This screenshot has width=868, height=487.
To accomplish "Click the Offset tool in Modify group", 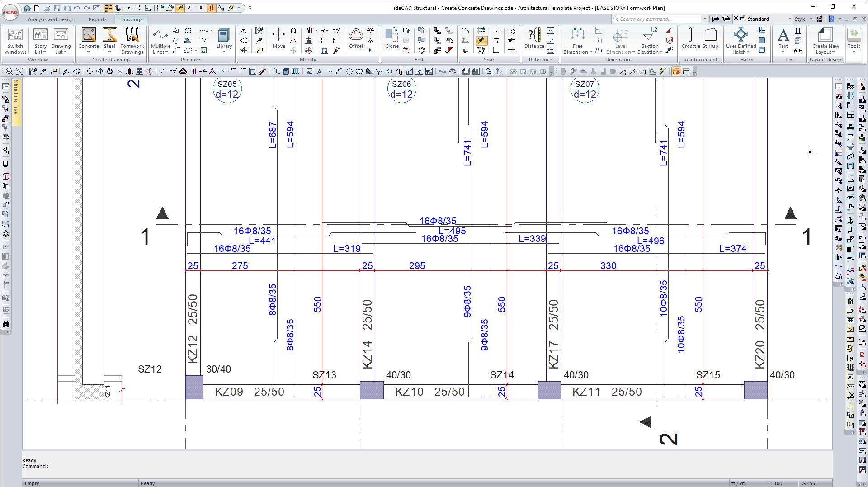I will coord(356,41).
